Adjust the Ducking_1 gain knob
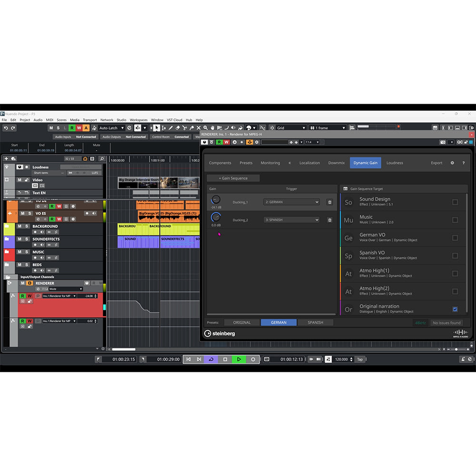This screenshot has width=476, height=476. pyautogui.click(x=216, y=200)
